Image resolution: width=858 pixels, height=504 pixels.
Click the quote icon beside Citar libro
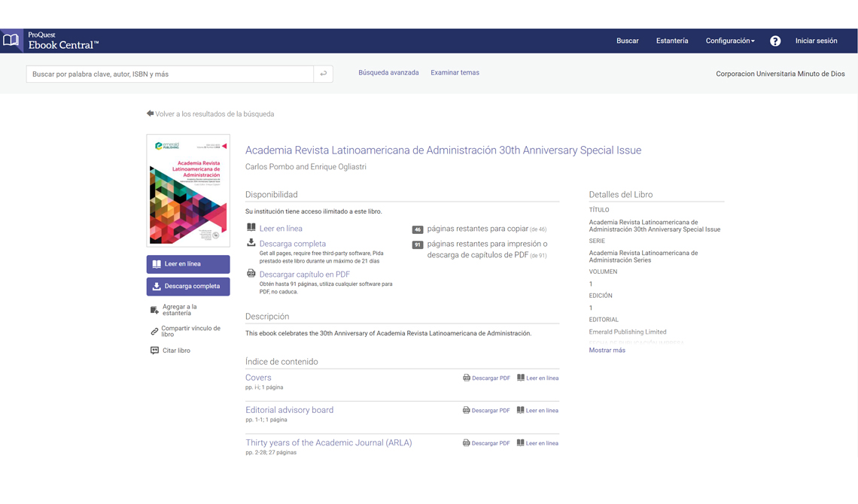click(x=154, y=351)
